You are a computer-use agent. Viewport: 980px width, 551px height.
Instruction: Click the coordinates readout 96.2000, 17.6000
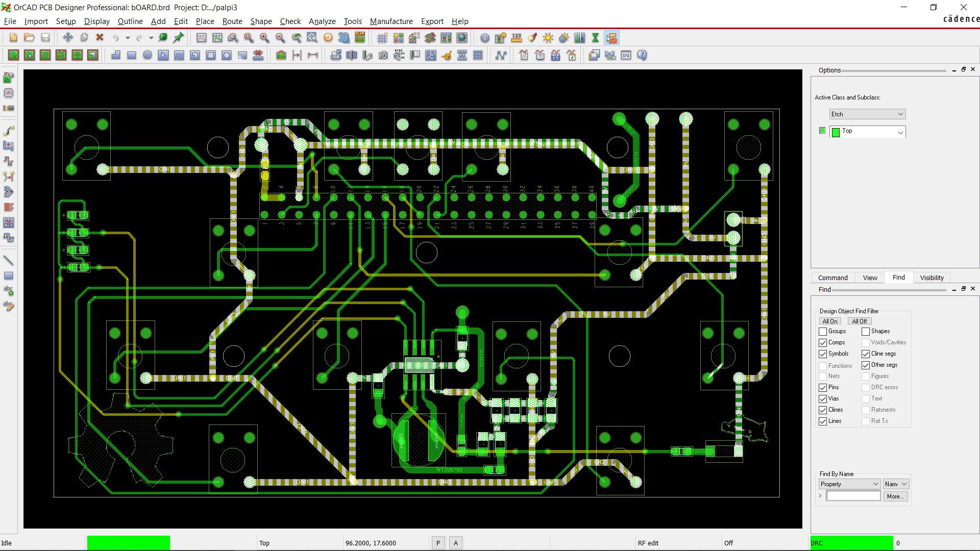371,543
